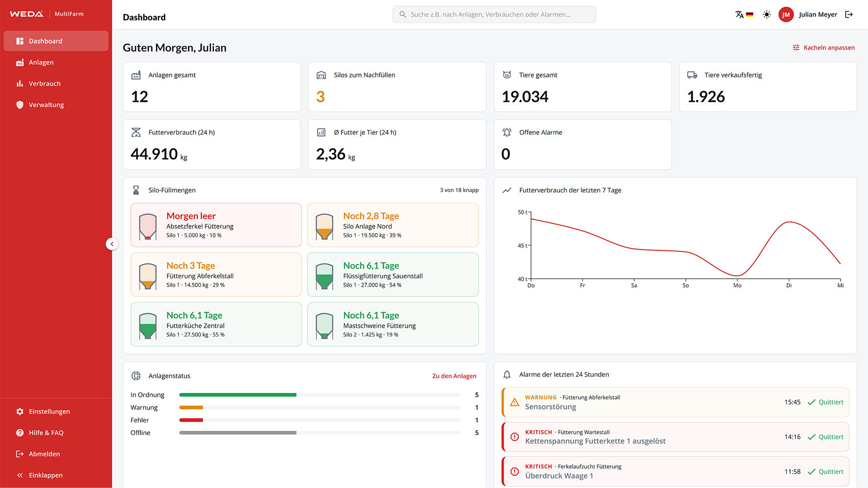Open the Noch 2,8 Tage silo card
The height and width of the screenshot is (488, 868).
[x=393, y=225]
